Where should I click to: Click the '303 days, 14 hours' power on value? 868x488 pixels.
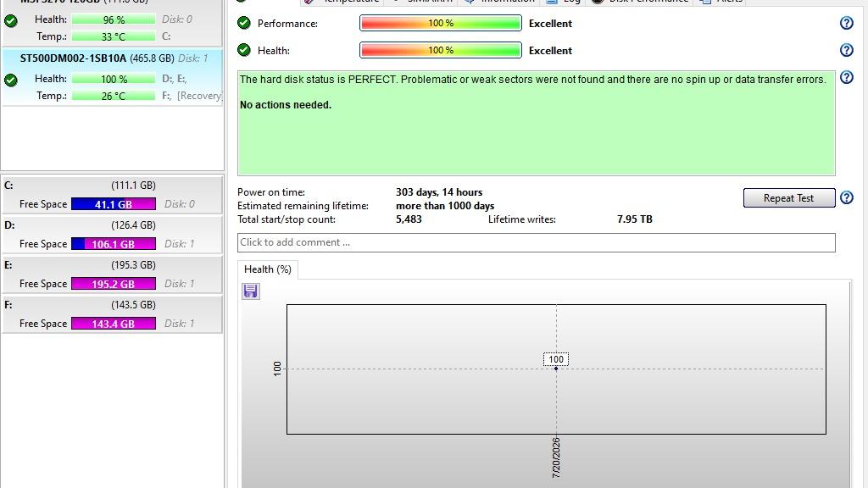[439, 192]
